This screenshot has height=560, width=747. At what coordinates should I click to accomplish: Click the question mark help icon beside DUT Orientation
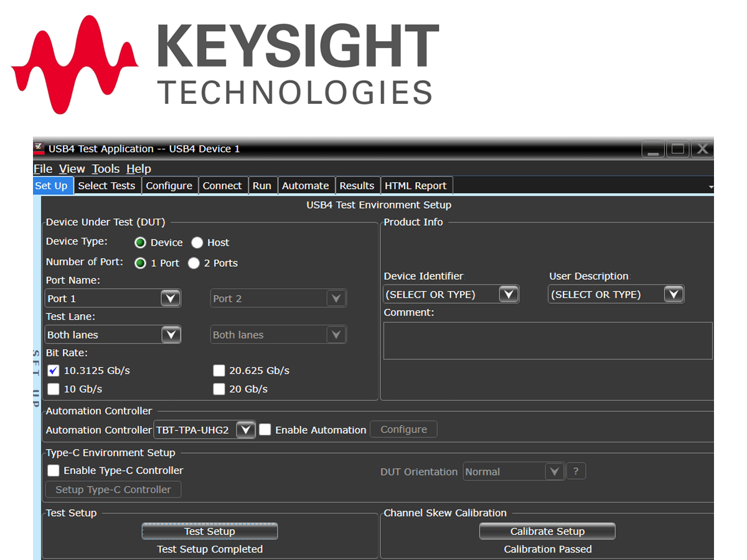pos(576,471)
